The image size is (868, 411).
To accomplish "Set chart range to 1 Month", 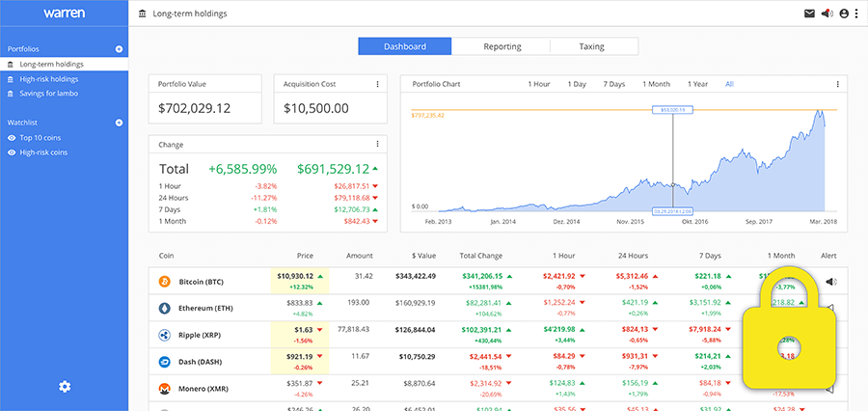I will tap(656, 84).
